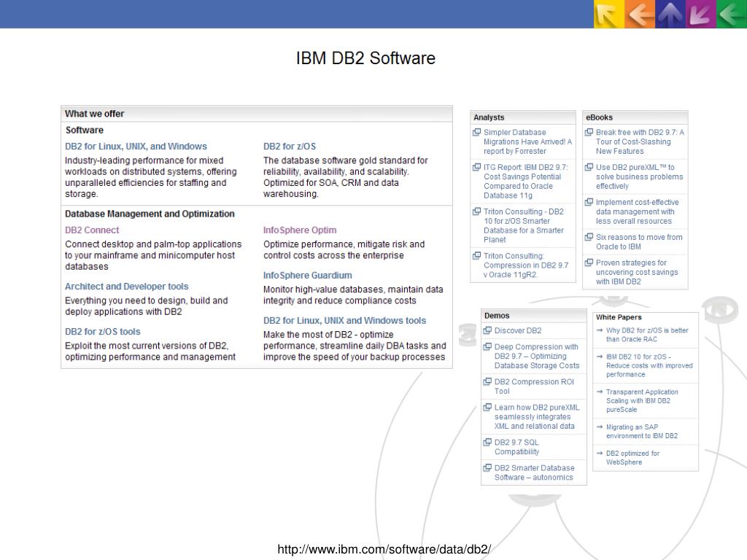Click the popup icon beside Triton Consulting - DB2 10
The height and width of the screenshot is (560, 747).
coord(476,211)
